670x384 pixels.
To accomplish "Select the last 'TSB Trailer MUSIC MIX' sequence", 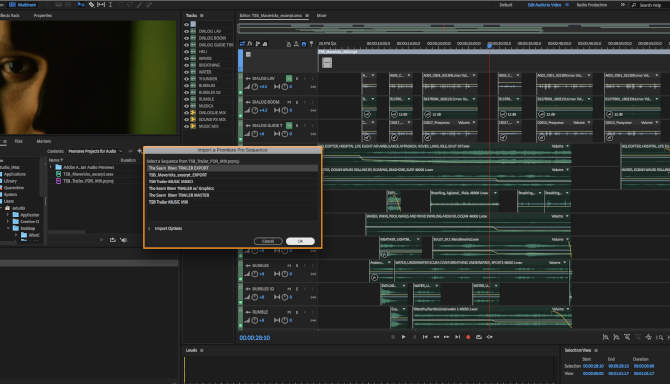I will point(232,202).
